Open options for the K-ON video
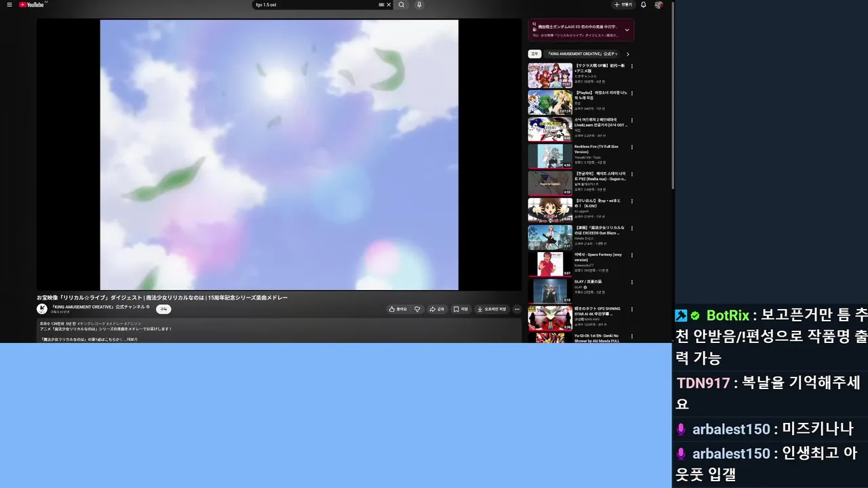The width and height of the screenshot is (868, 488). tap(632, 201)
